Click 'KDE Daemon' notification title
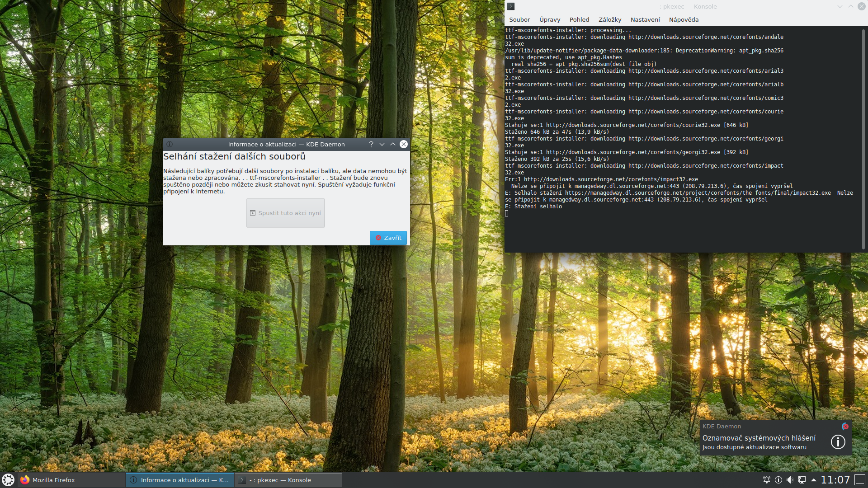Image resolution: width=868 pixels, height=488 pixels. click(x=722, y=426)
